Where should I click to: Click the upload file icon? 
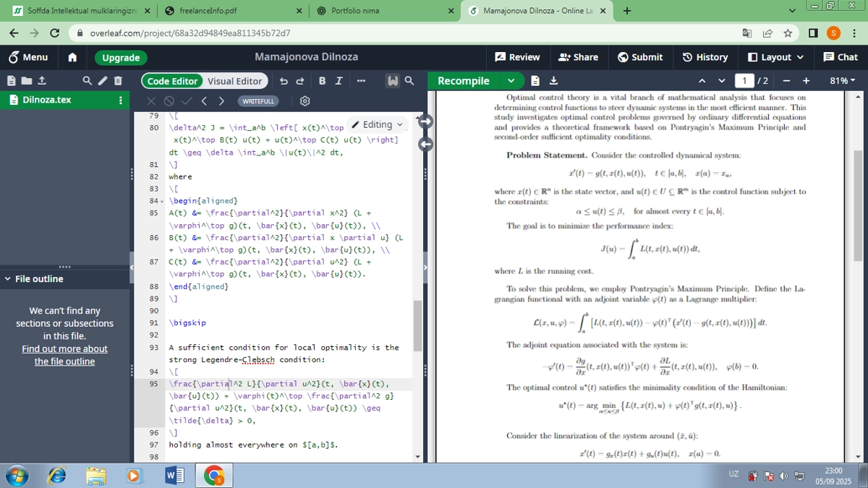click(41, 81)
